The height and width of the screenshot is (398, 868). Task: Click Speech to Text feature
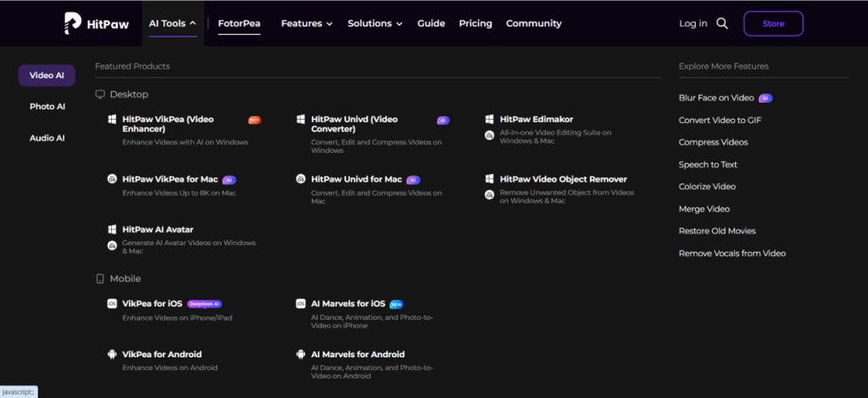tap(708, 165)
